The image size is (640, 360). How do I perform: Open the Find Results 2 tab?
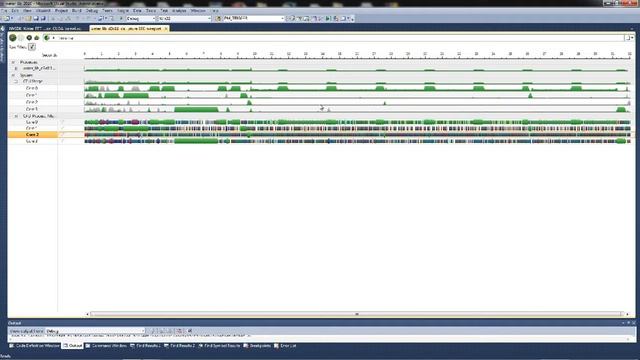(x=180, y=346)
